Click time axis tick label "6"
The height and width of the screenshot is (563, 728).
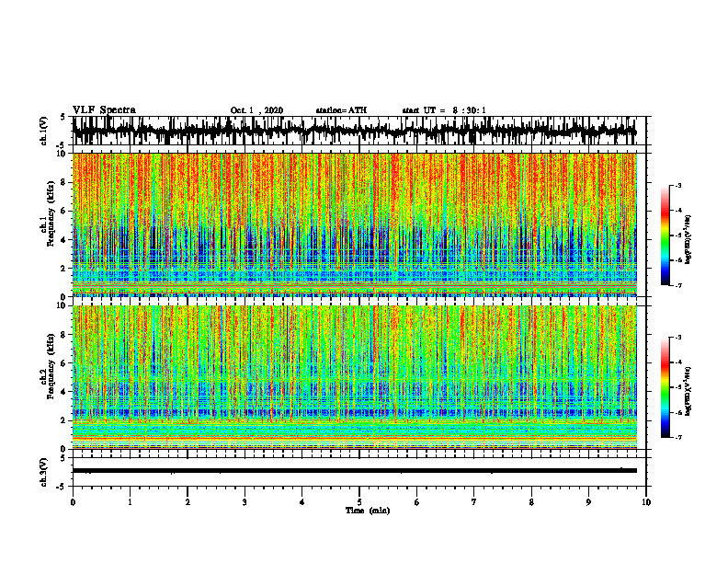[x=417, y=502]
